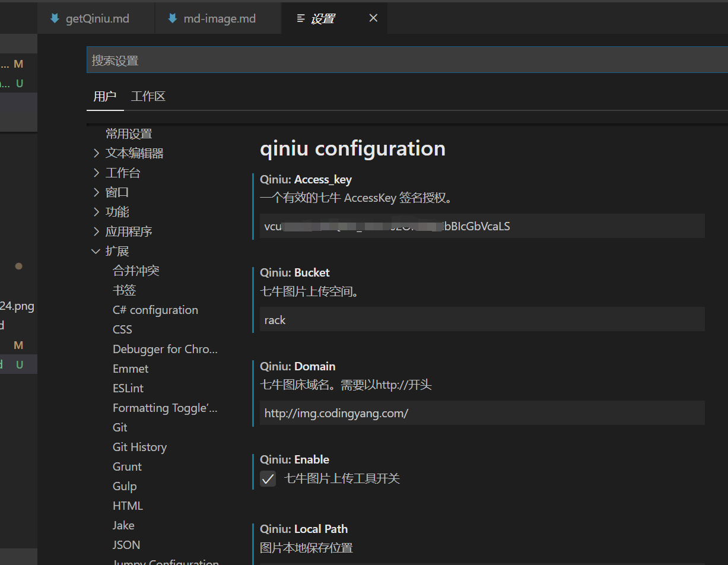Screen dimensions: 728x565
Task: Switch to the 工作区 settings tab
Action: (148, 96)
